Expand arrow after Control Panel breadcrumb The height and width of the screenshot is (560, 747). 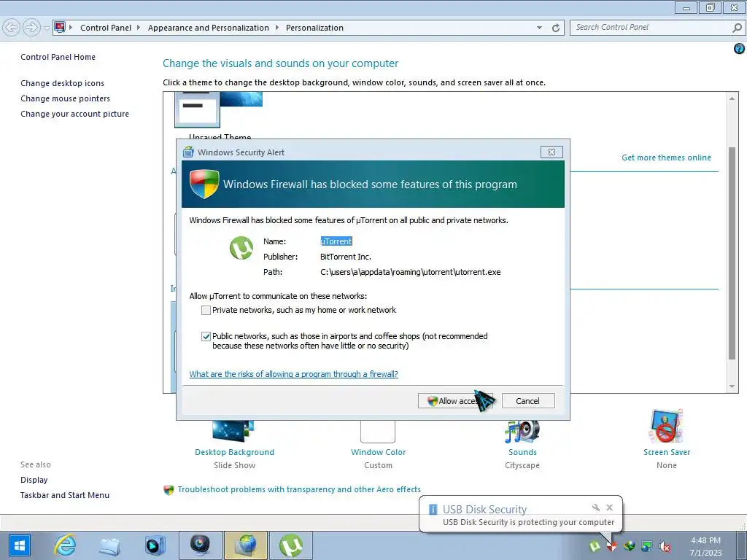pyautogui.click(x=139, y=28)
